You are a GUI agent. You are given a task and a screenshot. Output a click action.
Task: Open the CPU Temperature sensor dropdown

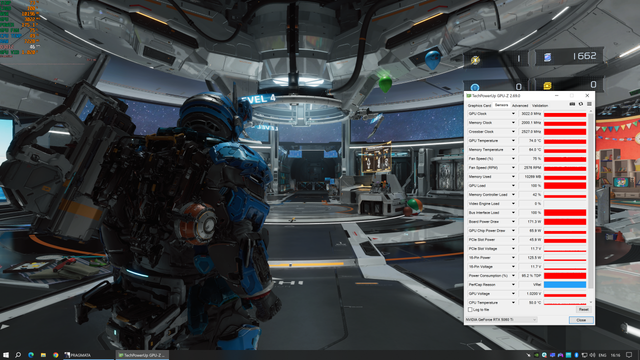pyautogui.click(x=513, y=302)
